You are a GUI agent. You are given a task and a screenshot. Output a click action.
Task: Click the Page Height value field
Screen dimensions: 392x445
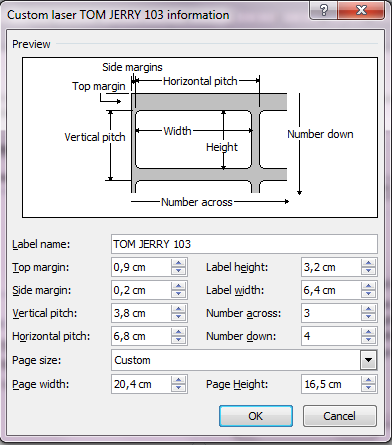pyautogui.click(x=331, y=384)
